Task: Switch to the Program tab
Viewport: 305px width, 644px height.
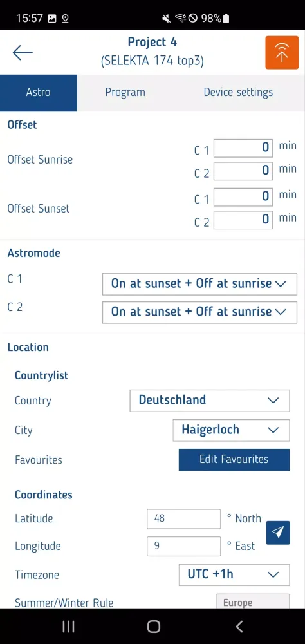Action: tap(125, 92)
